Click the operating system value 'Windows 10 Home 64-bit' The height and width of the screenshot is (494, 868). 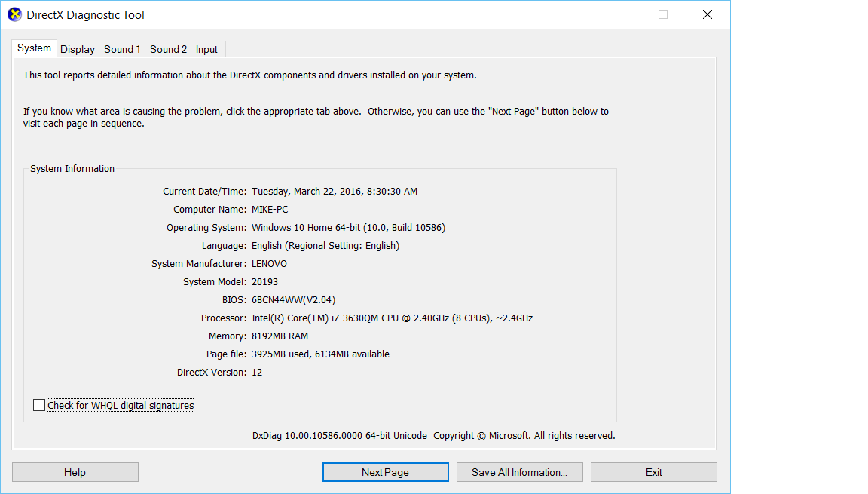point(306,228)
